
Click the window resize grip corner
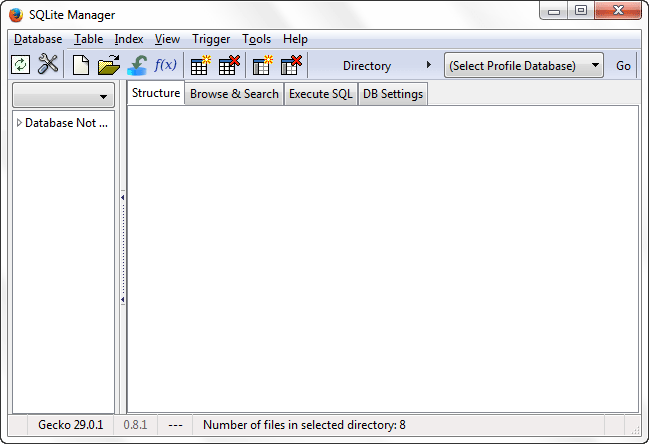pyautogui.click(x=635, y=430)
